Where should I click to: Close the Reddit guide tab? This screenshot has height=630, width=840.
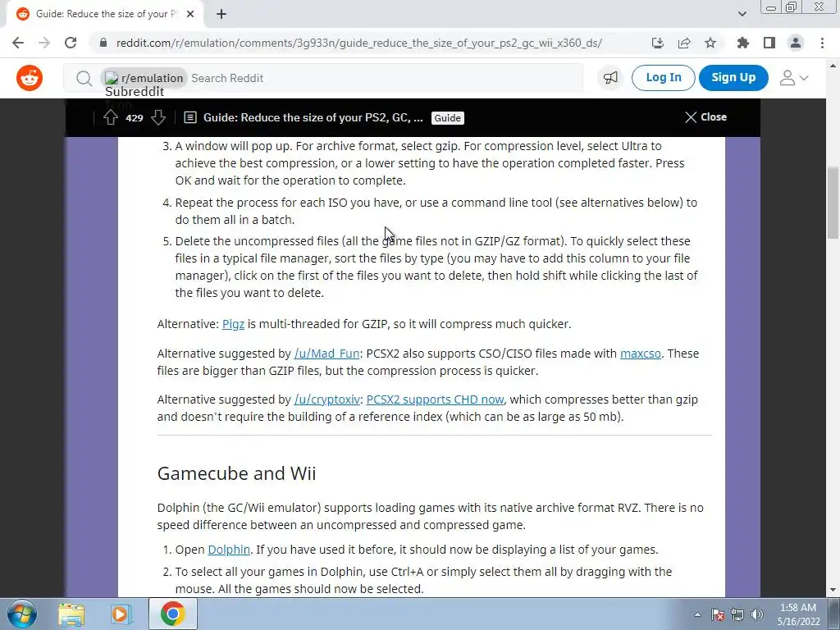(190, 14)
